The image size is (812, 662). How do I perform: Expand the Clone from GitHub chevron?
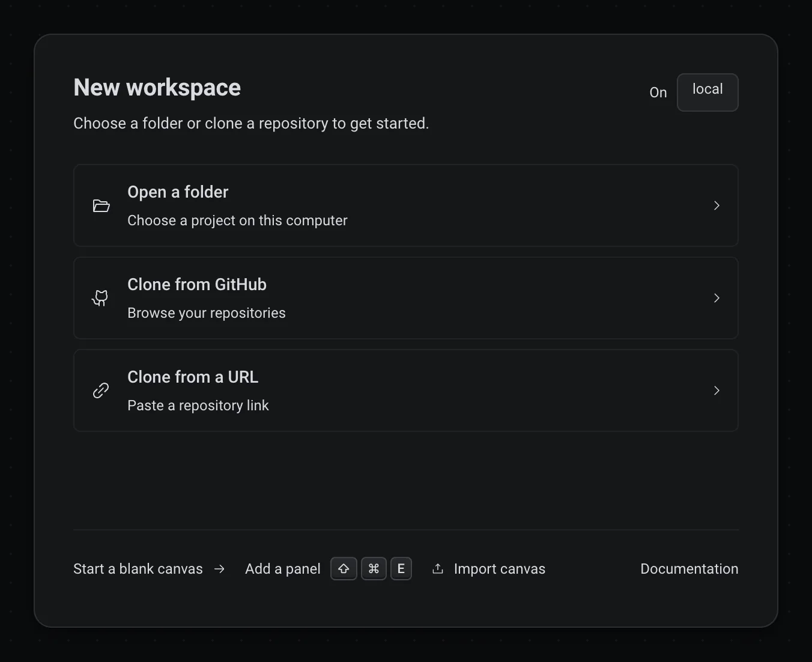click(717, 298)
